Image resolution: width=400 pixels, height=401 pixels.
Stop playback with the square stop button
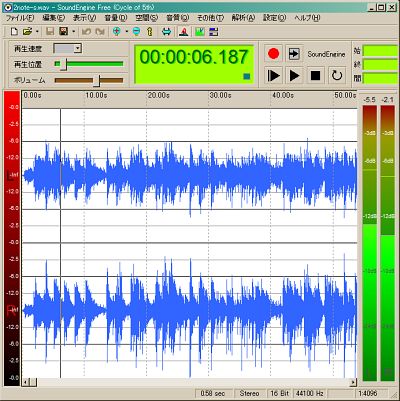coord(315,75)
